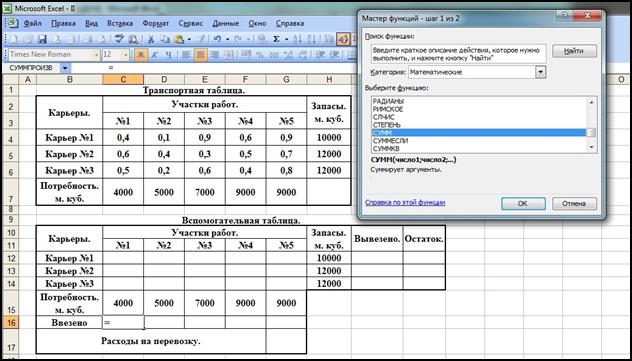This screenshot has width=632, height=361.
Task: Click the Paste toolbar icon
Action: [178, 39]
